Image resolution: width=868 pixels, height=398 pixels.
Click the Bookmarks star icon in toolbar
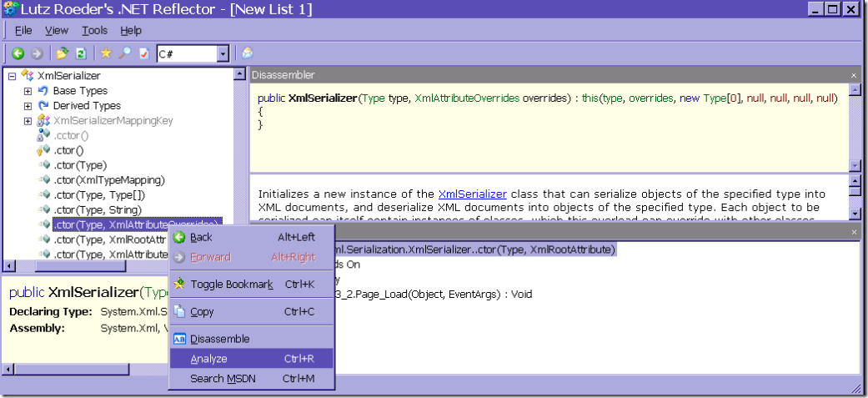(x=106, y=53)
